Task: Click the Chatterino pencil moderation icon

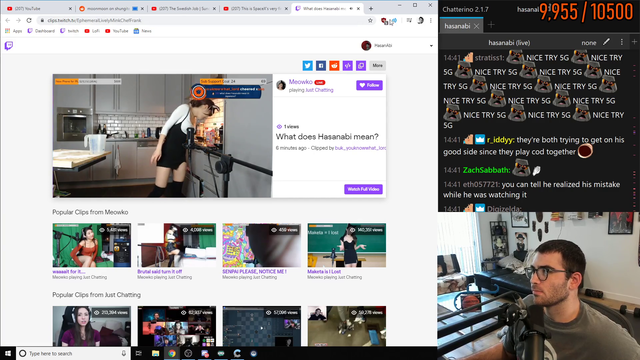Action: point(607,42)
